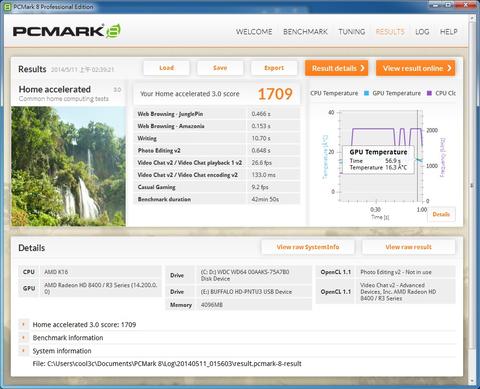Switch to the Benchmark tab
Viewport: 480px width, 389px height.
tap(305, 32)
